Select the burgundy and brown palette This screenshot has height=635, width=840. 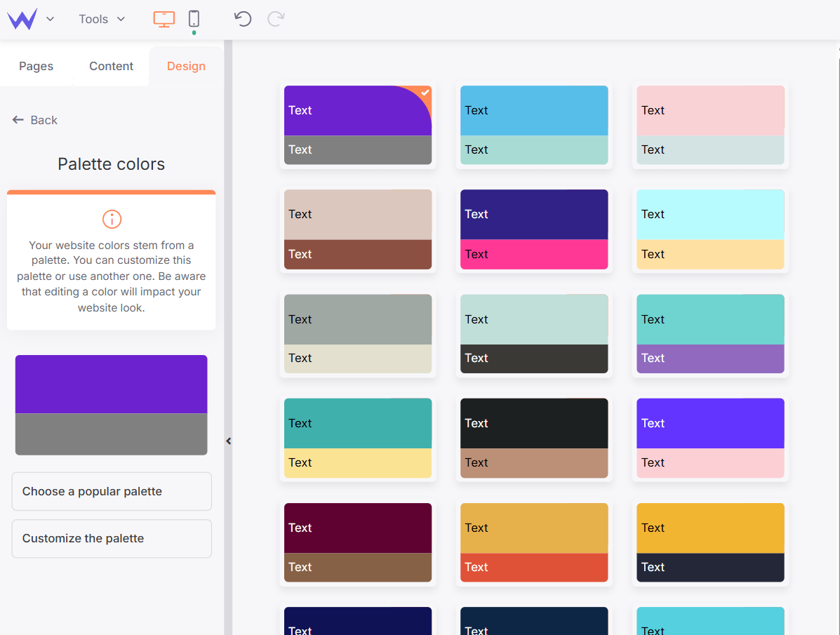click(x=358, y=542)
